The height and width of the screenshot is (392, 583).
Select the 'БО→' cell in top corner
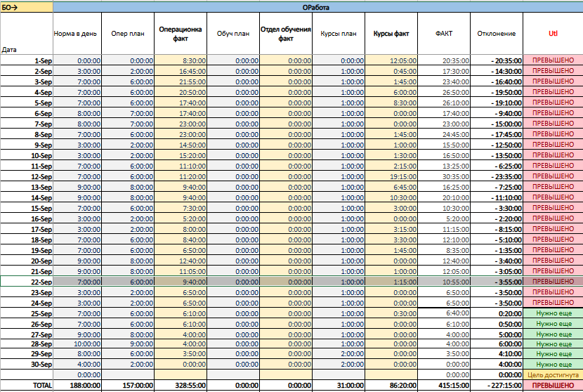[27, 7]
